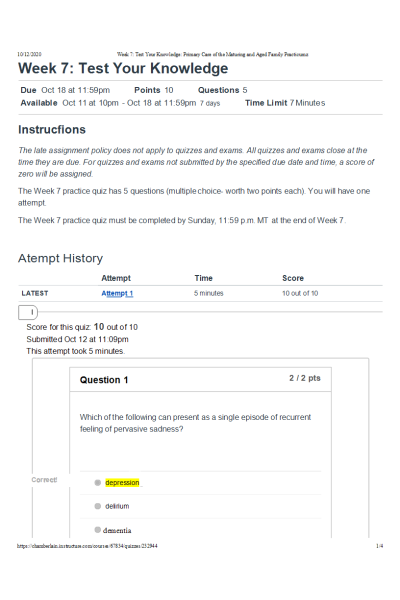
Task: Click the chamberlain.instructure.com URL in the footer
Action: pos(87,546)
